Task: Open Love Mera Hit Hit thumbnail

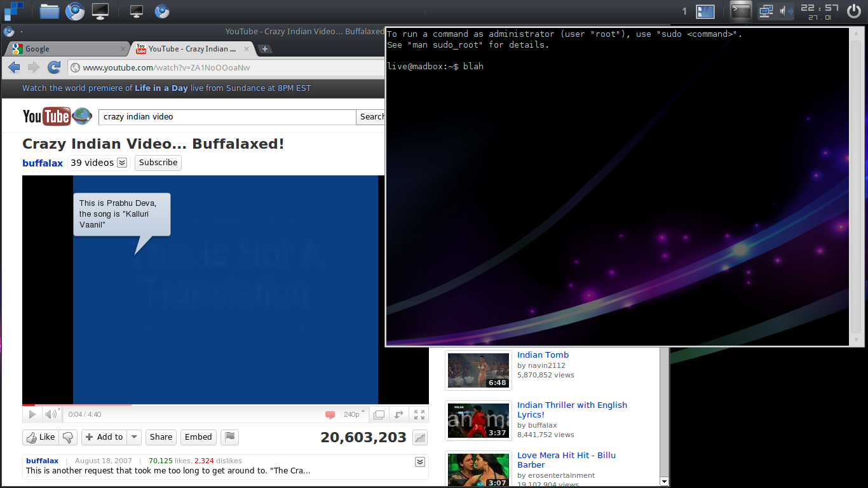Action: coord(478,469)
